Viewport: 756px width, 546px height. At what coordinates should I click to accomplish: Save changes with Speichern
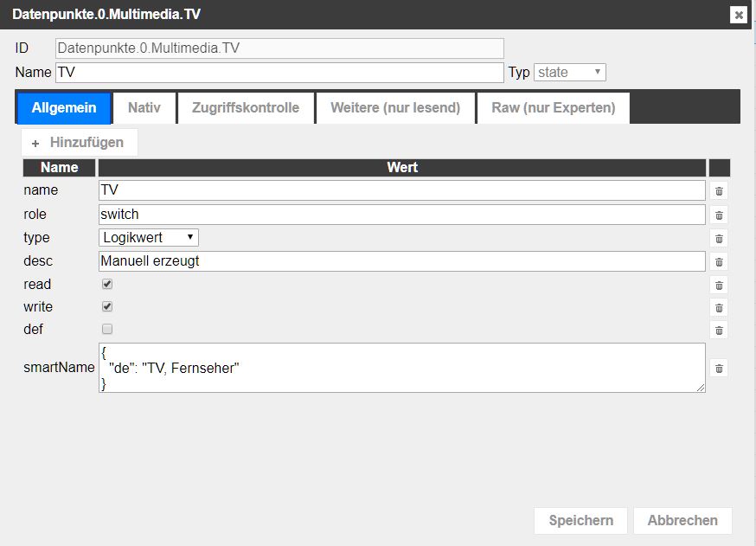580,520
